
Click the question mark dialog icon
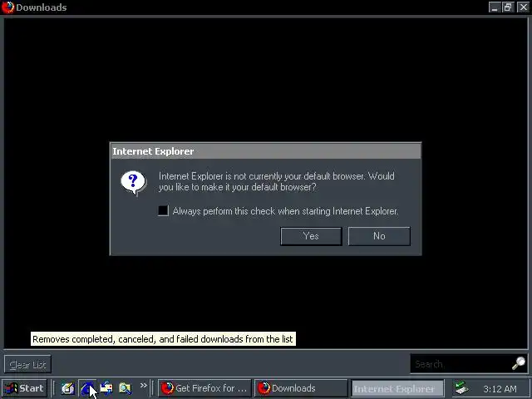133,183
